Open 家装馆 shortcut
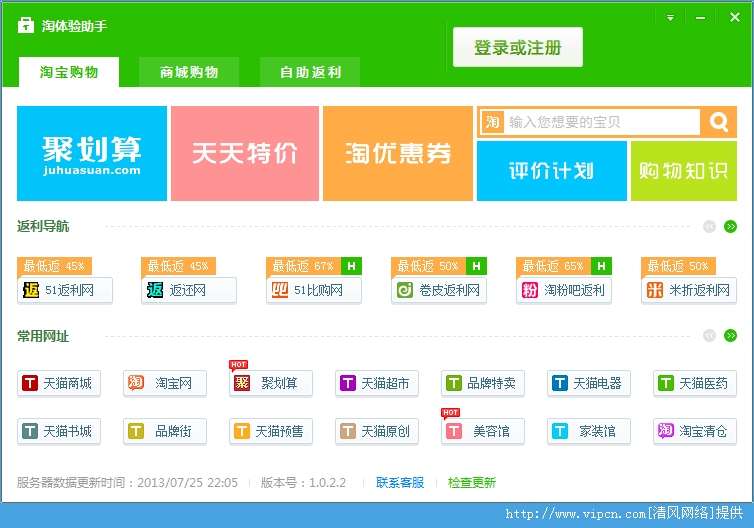Screen dimensions: 754x528 [589, 431]
